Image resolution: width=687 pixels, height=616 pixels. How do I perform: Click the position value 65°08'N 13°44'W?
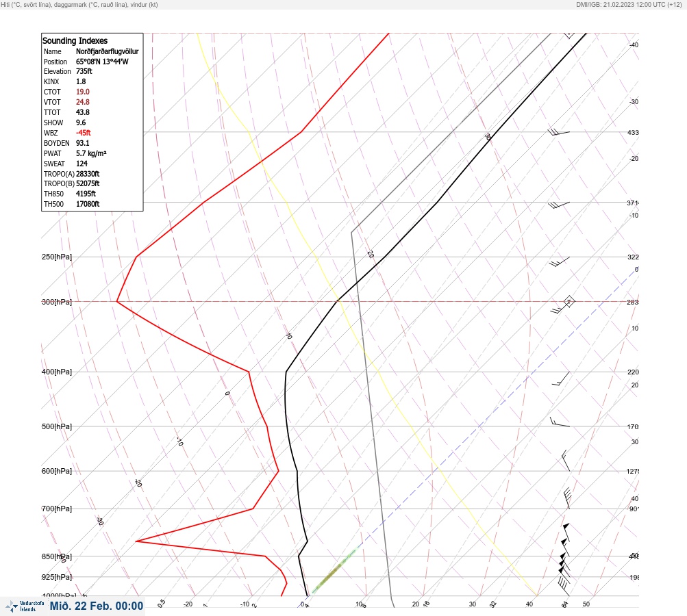click(x=102, y=62)
